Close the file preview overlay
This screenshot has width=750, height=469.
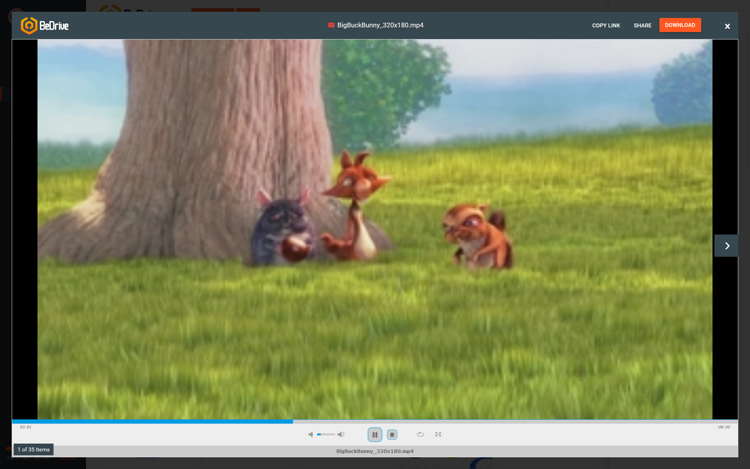pos(727,26)
